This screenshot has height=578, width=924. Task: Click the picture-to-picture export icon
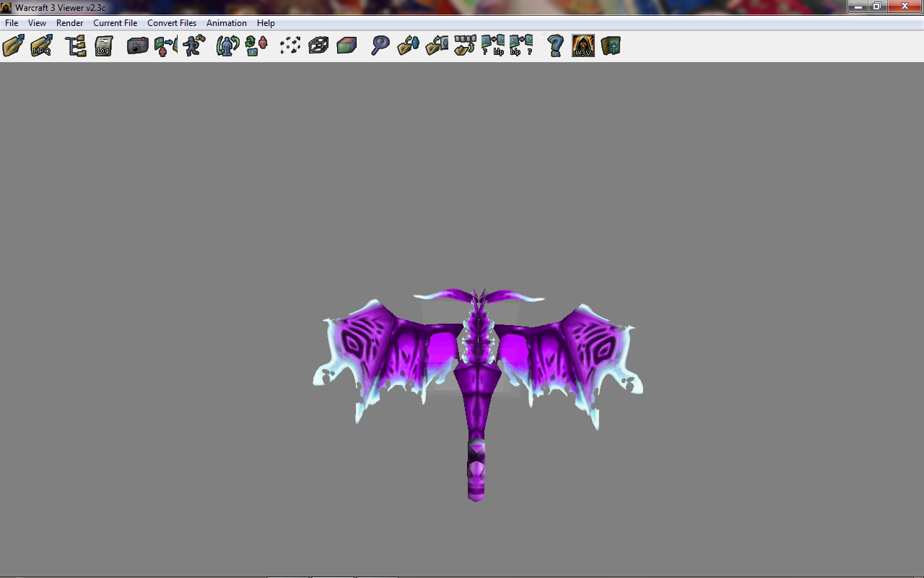click(x=166, y=46)
